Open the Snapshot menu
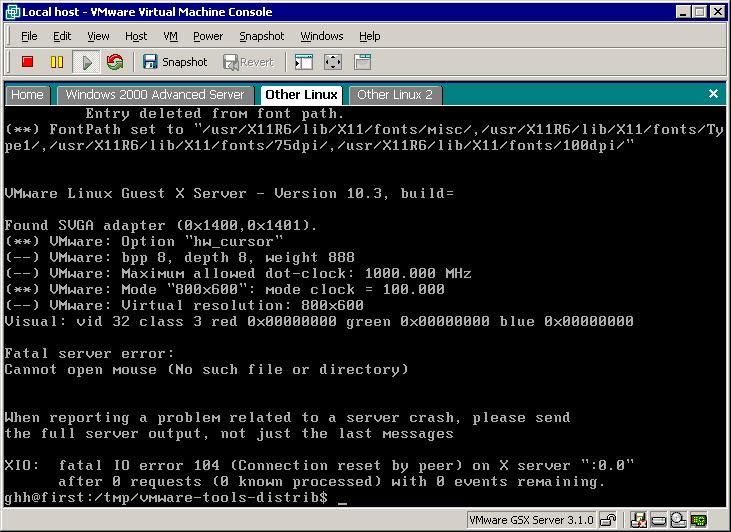This screenshot has height=532, width=731. (262, 36)
